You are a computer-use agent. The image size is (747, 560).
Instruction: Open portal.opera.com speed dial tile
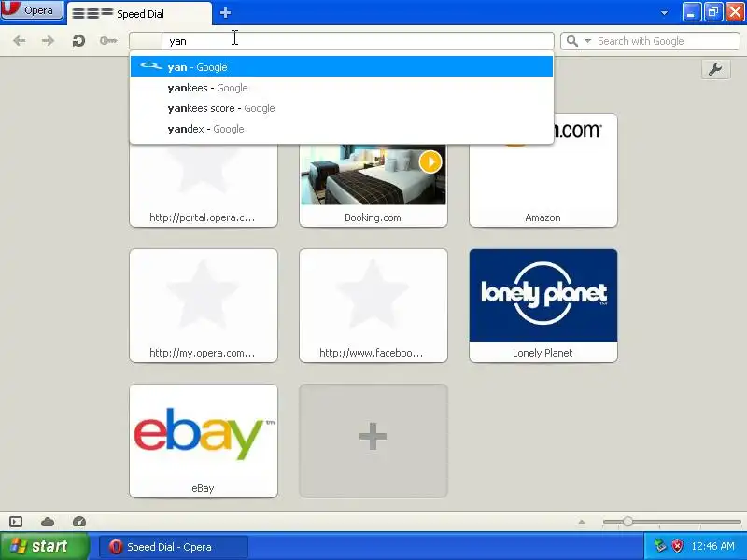(204, 186)
